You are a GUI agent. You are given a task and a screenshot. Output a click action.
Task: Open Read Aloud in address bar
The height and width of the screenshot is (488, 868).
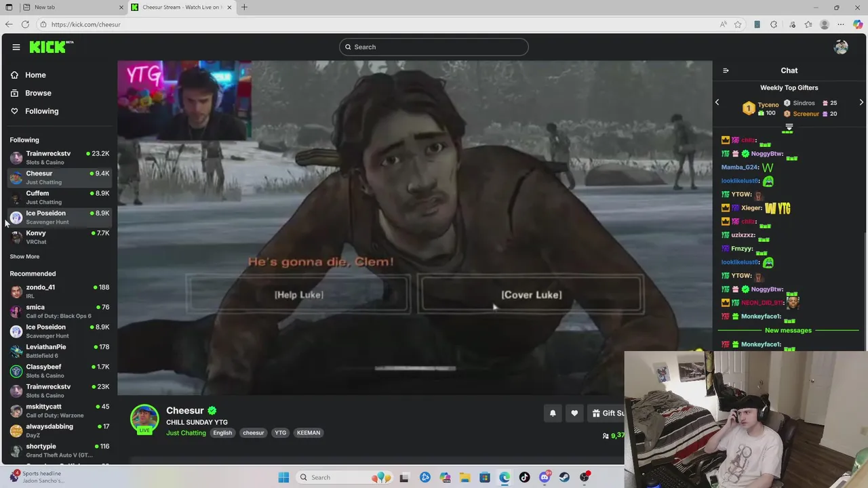click(x=724, y=24)
